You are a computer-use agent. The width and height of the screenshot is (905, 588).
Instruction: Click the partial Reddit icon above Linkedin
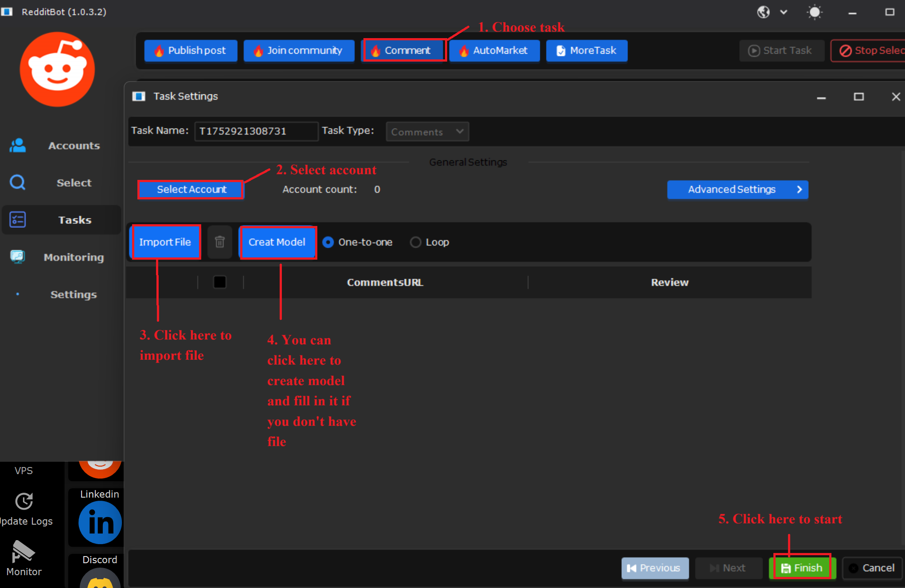[x=100, y=469]
